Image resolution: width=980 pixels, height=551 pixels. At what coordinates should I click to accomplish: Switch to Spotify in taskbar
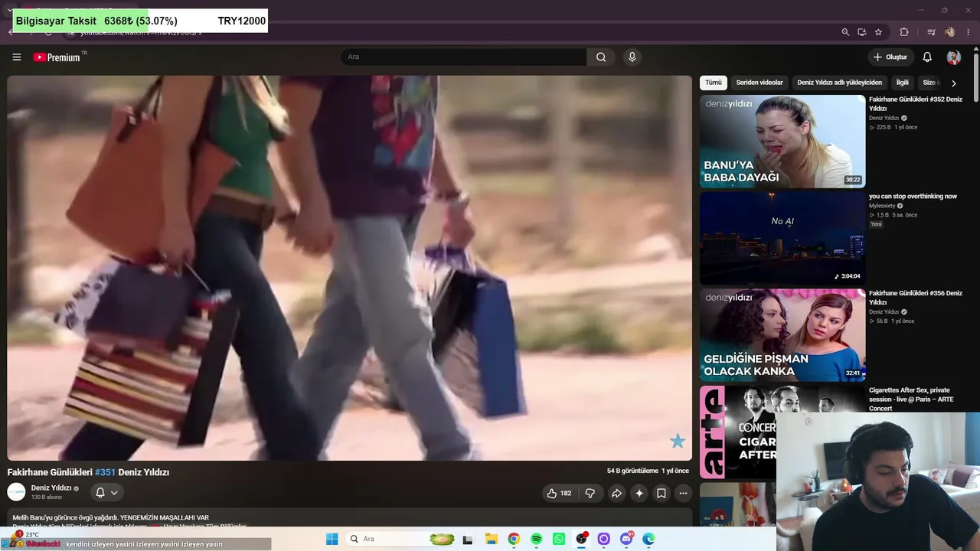[536, 540]
